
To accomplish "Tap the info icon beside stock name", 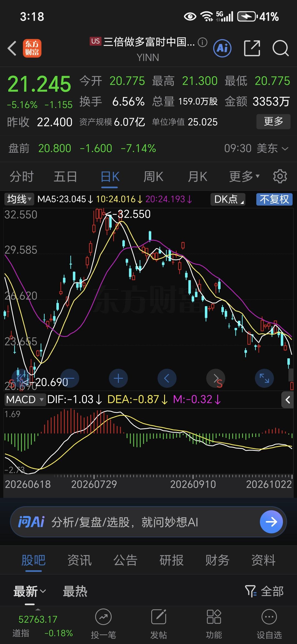I will [x=202, y=42].
